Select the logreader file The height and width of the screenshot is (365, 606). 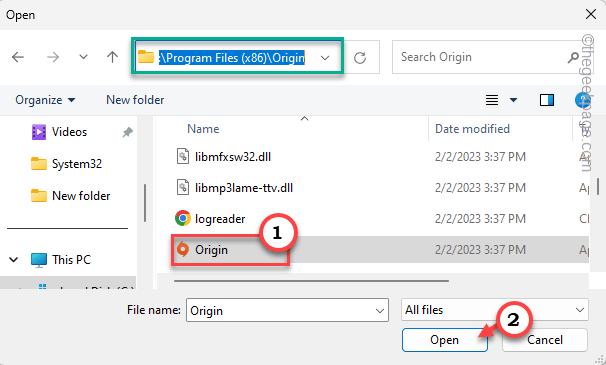pyautogui.click(x=220, y=219)
